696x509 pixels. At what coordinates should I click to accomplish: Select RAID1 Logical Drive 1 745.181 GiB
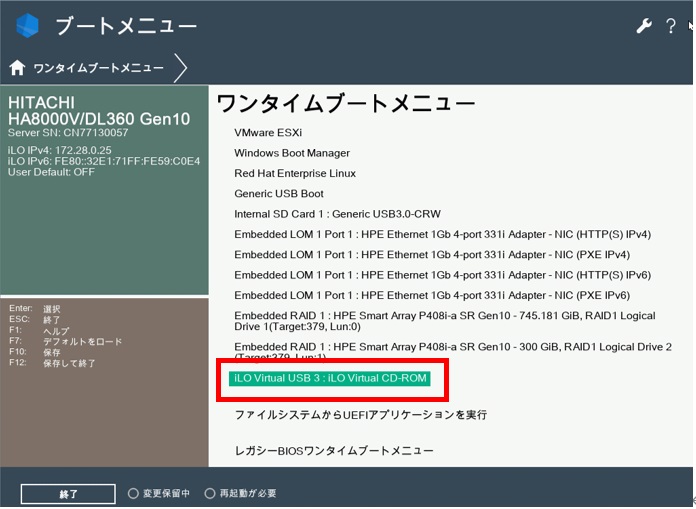point(445,321)
